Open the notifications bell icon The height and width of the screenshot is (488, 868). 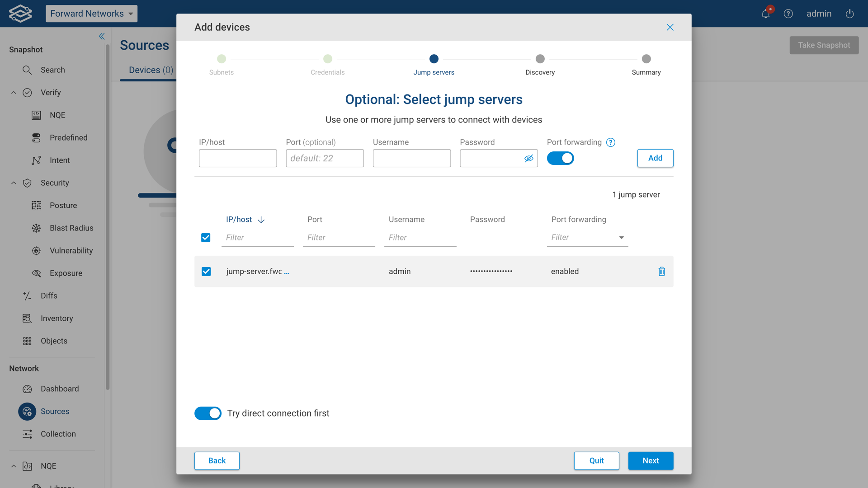click(765, 14)
